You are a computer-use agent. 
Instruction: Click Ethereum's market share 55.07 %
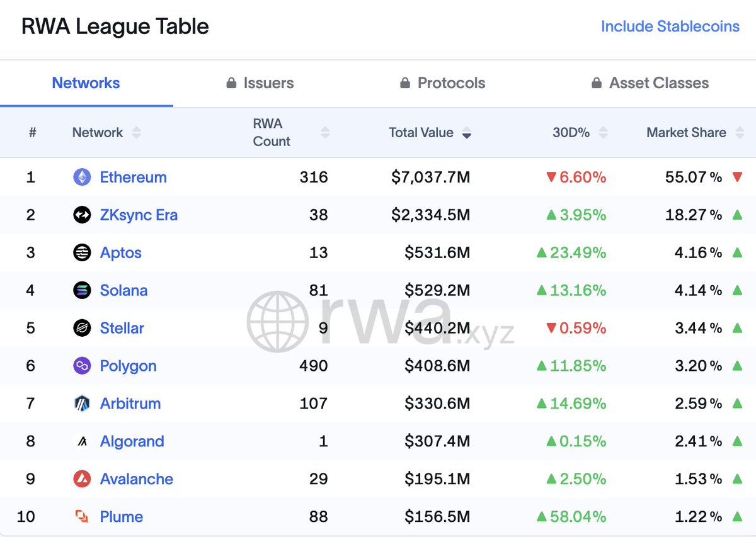[694, 177]
